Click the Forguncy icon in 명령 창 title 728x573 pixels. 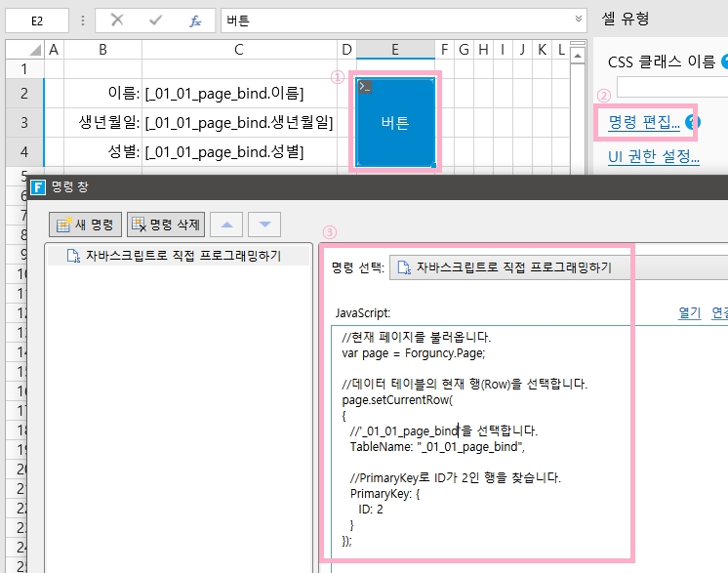37,188
